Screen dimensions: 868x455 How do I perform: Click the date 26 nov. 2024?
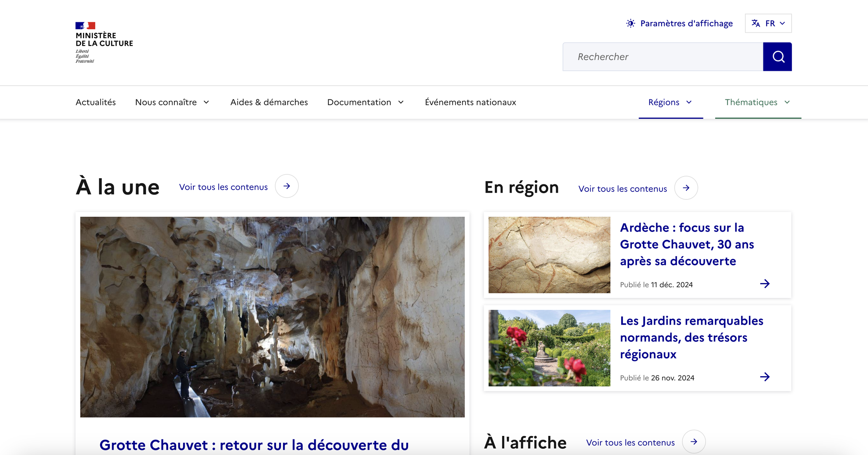673,378
